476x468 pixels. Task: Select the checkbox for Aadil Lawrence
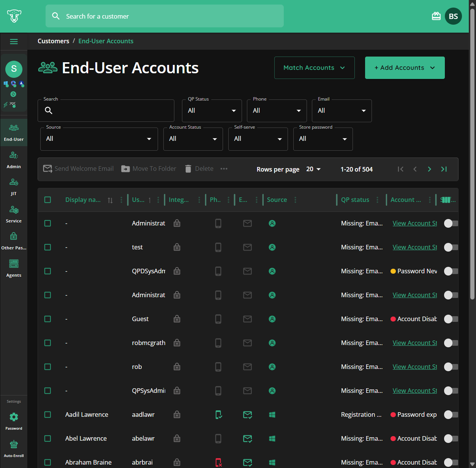(x=47, y=414)
